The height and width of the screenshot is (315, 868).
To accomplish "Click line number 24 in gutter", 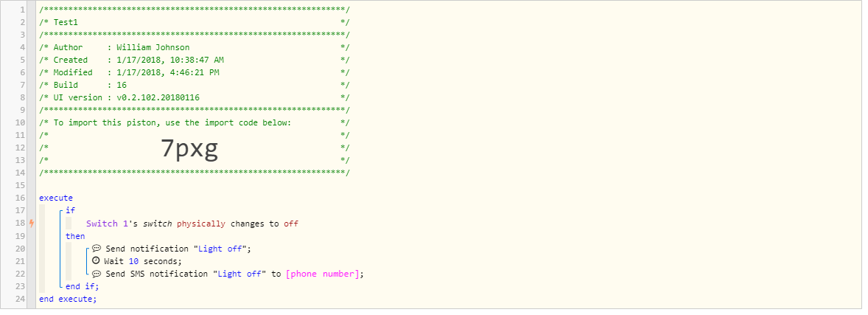I will tap(21, 299).
